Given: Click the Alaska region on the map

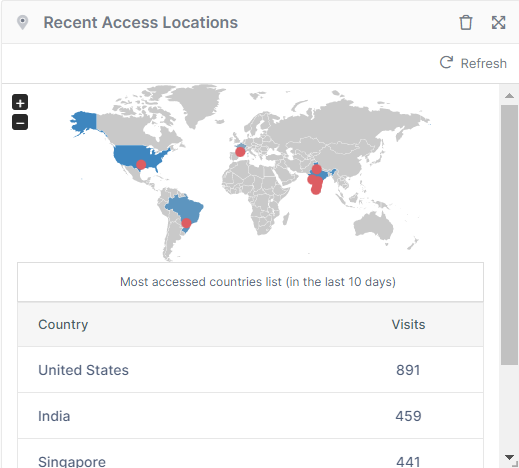Looking at the screenshot, I should point(83,123).
